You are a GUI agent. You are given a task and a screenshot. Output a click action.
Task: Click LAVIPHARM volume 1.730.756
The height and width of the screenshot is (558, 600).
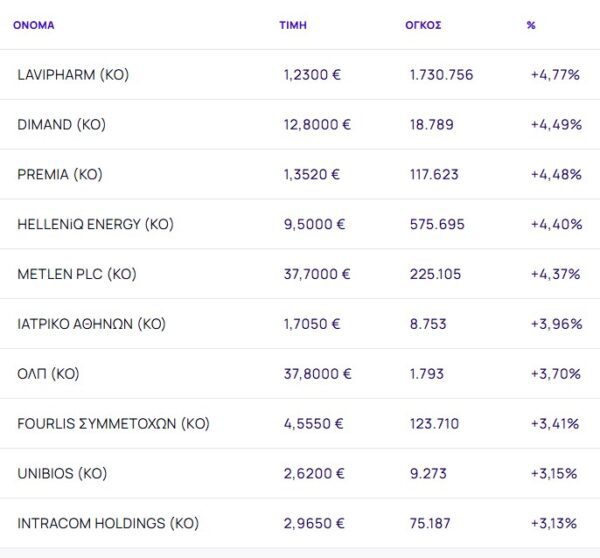pyautogui.click(x=441, y=75)
